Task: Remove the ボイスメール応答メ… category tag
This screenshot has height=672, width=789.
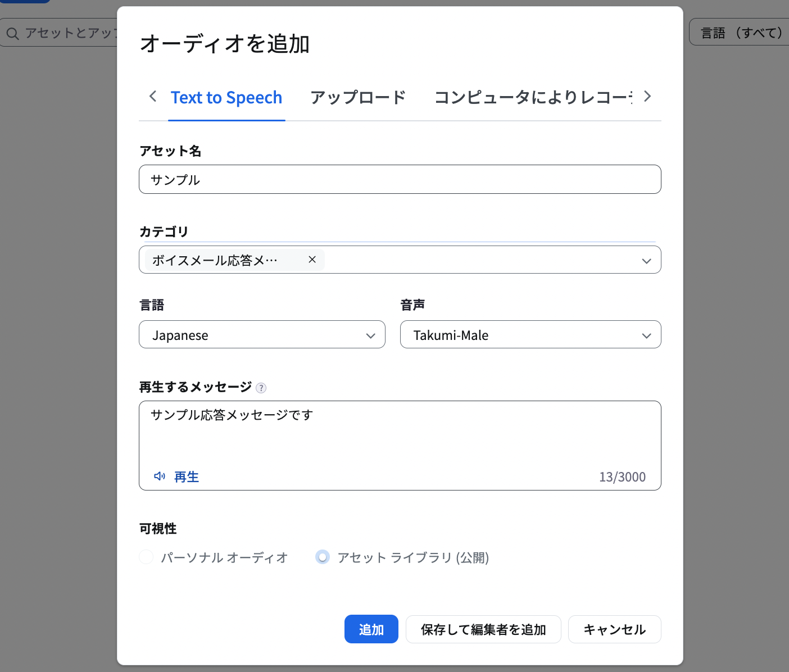Action: 312,260
